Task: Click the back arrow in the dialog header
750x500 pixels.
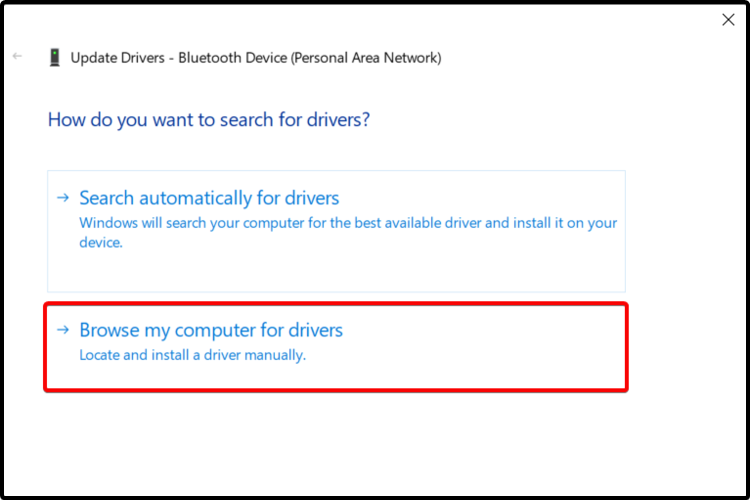Action: coord(17,56)
